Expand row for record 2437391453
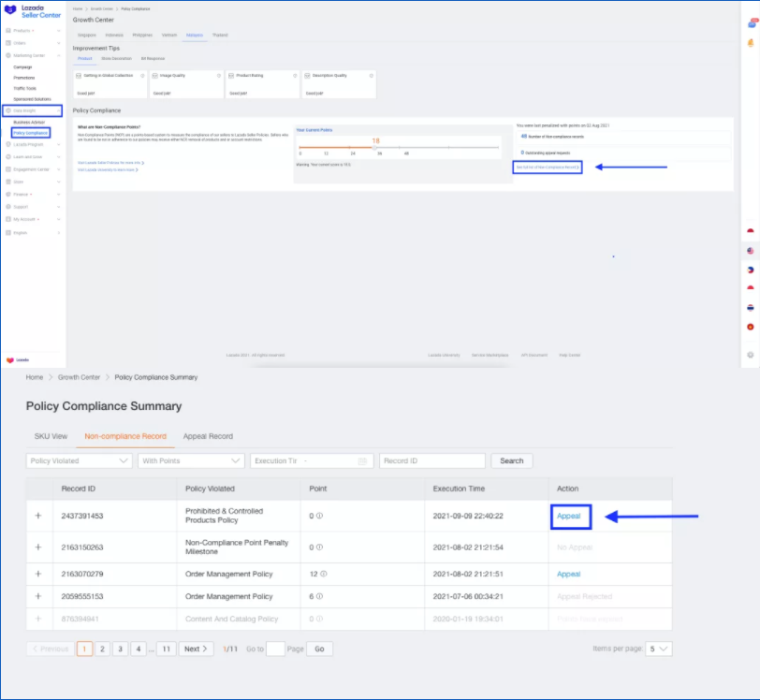The width and height of the screenshot is (760, 700). (x=38, y=516)
